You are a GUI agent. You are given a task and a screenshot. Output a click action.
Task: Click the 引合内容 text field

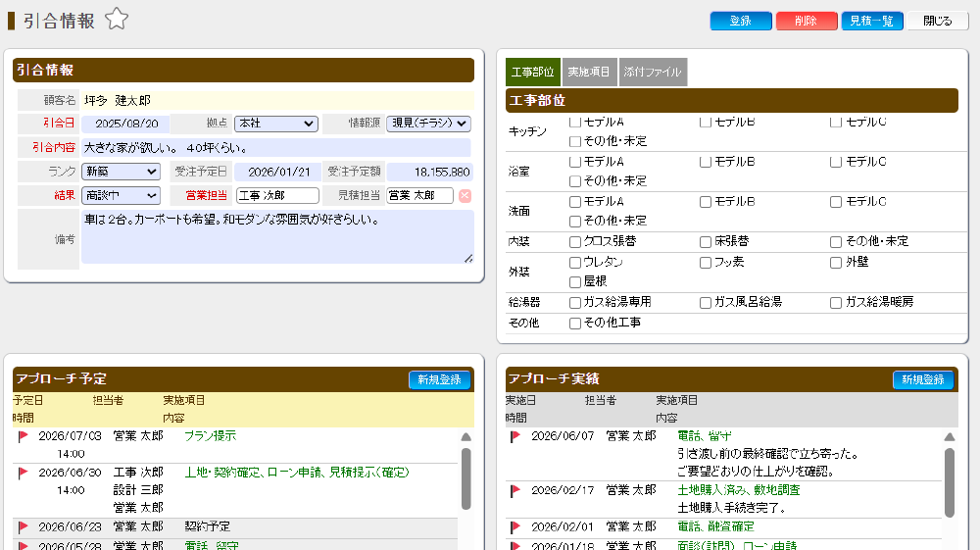coord(275,147)
